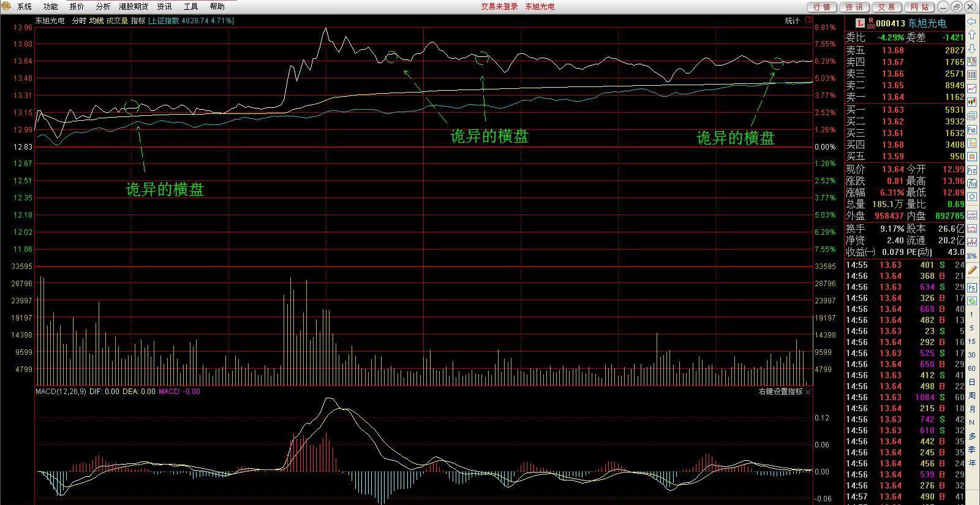980x505 pixels.
Task: Open the 帮助 menu
Action: (217, 7)
